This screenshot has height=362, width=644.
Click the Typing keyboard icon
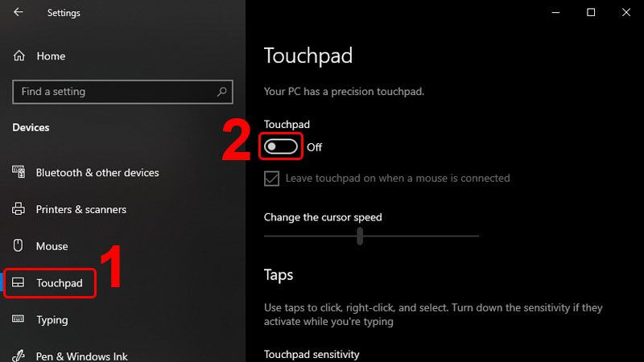coord(19,320)
